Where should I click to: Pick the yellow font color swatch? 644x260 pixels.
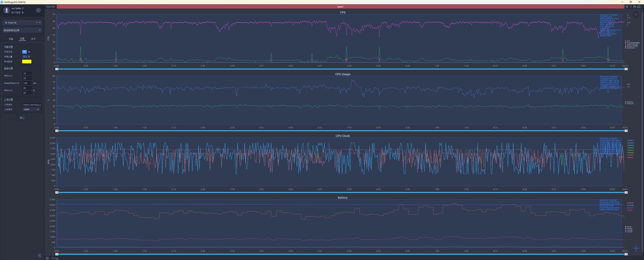[x=27, y=61]
